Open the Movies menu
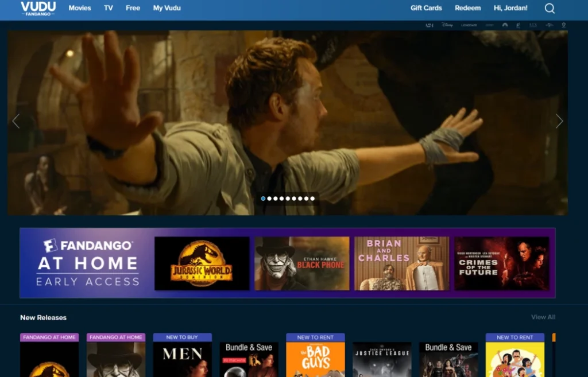Screen dimensions: 588x377 (79, 8)
